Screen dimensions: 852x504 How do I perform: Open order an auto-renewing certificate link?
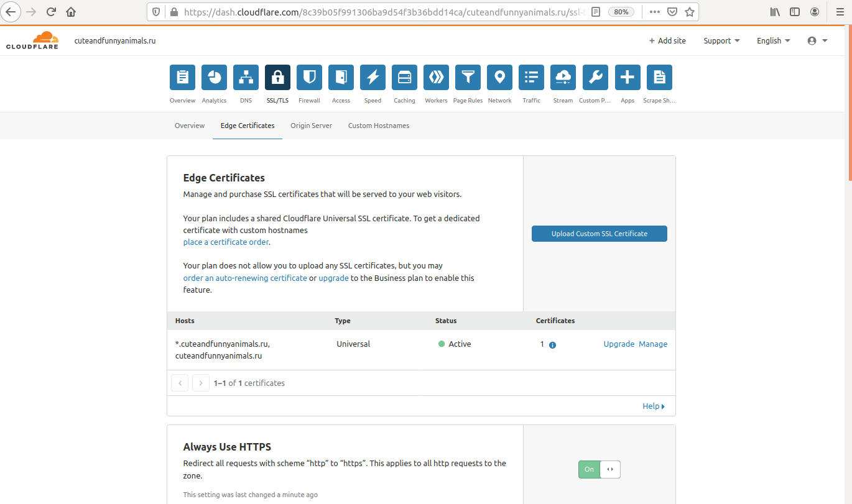point(245,278)
